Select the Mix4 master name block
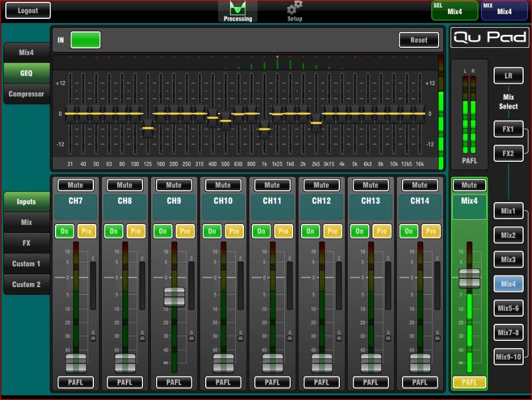Viewport: 532px width, 400px height. point(469,207)
